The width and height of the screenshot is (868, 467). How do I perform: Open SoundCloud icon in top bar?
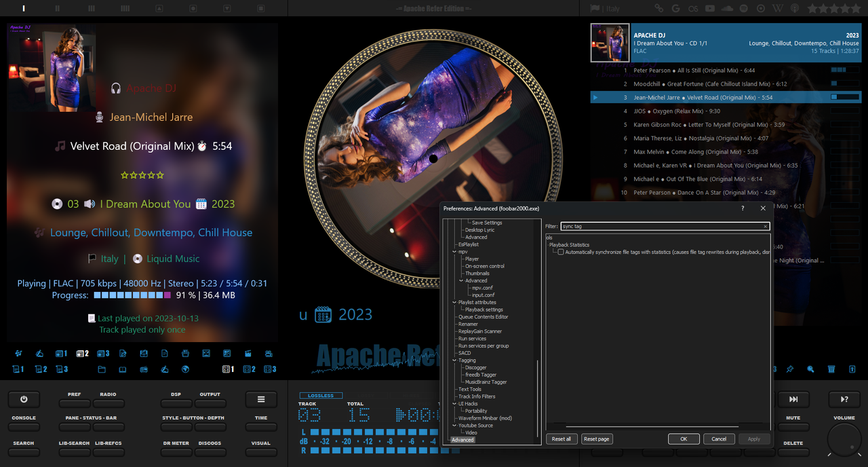(727, 8)
